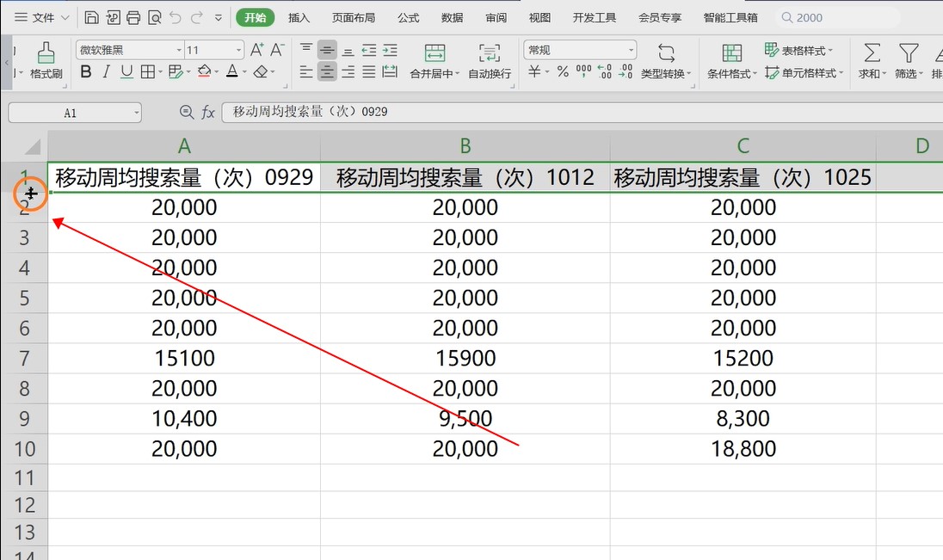The image size is (943, 560).
Task: Toggle underline formatting
Action: (x=126, y=72)
